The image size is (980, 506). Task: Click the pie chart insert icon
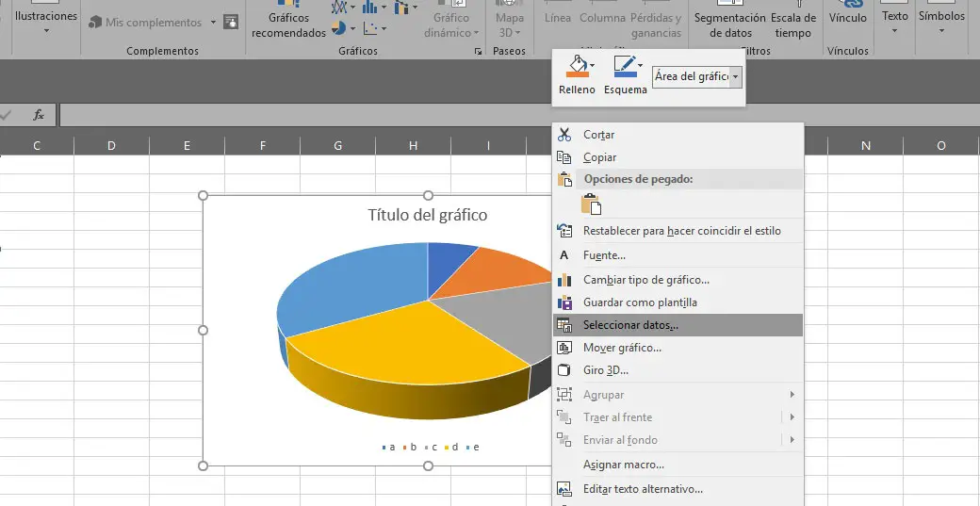[339, 28]
